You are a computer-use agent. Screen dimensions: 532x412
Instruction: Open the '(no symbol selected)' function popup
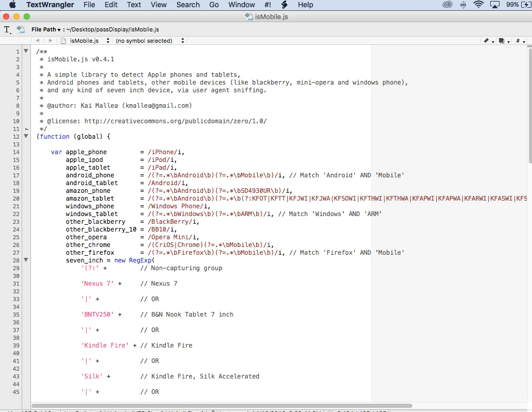pyautogui.click(x=149, y=41)
